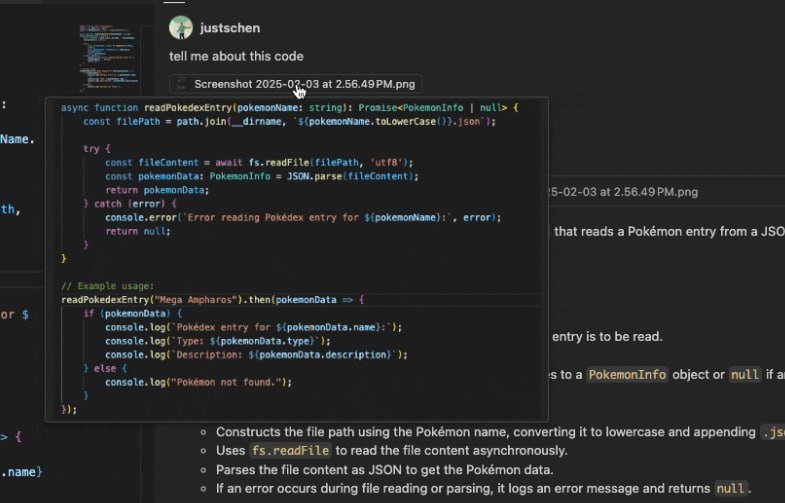
Task: Click the justschen username in chat
Action: 230,28
